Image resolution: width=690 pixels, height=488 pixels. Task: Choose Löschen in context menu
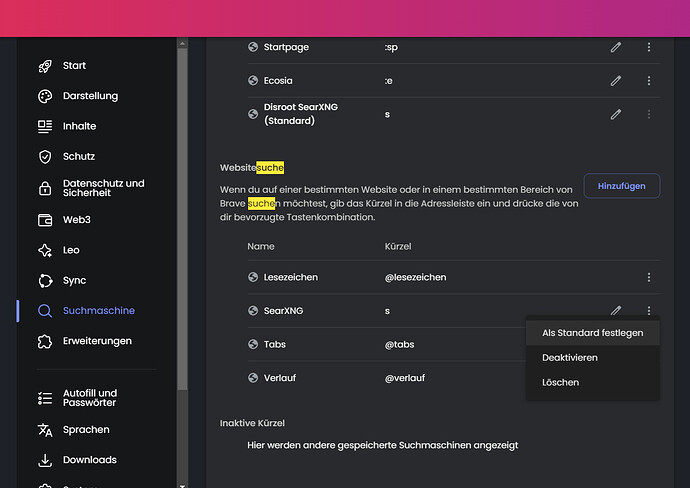point(592,382)
